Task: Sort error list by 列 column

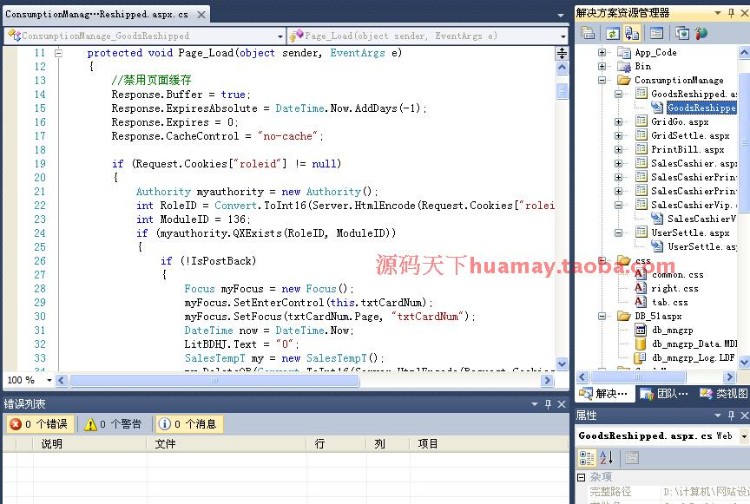Action: point(387,444)
